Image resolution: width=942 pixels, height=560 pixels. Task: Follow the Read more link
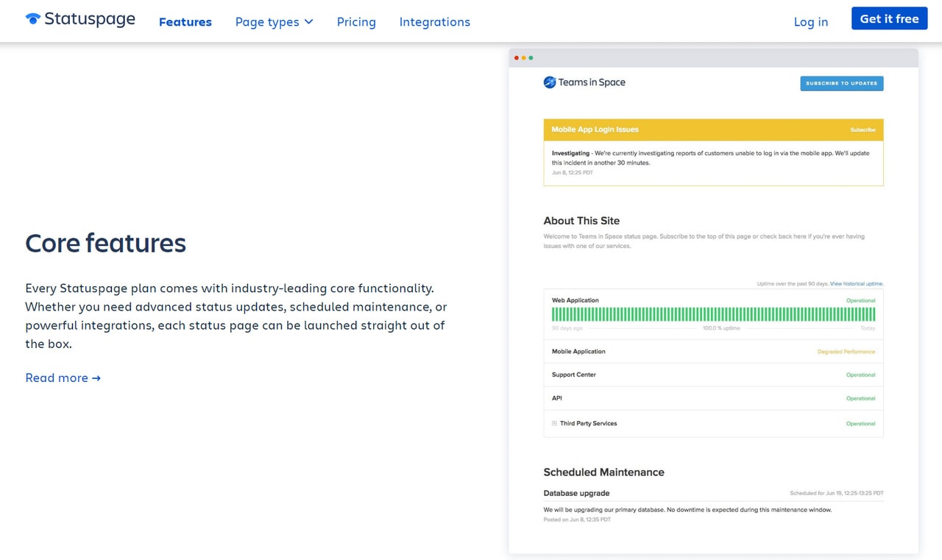tap(63, 378)
